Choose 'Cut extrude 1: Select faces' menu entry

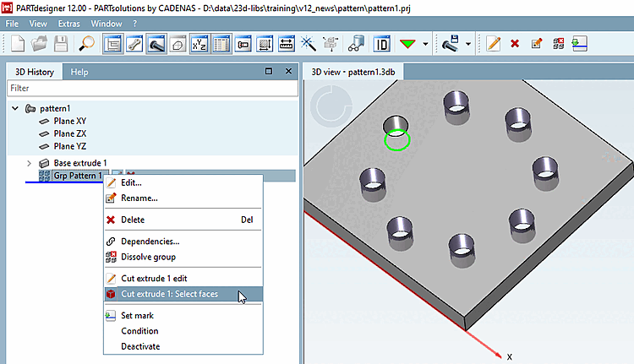169,295
